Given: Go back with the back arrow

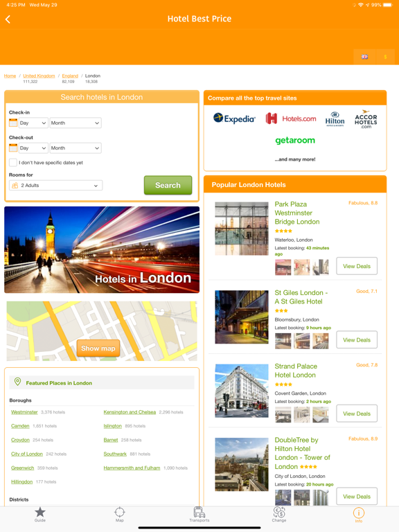Looking at the screenshot, I should pos(8,19).
